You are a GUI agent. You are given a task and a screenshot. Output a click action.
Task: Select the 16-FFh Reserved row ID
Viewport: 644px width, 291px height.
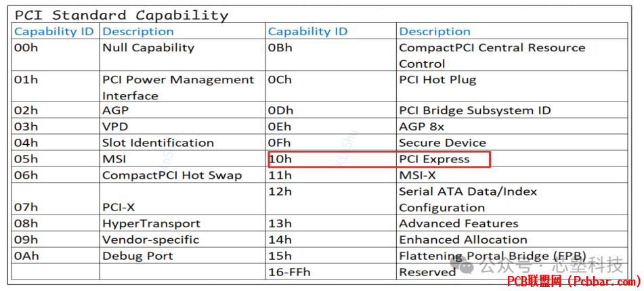(x=289, y=272)
